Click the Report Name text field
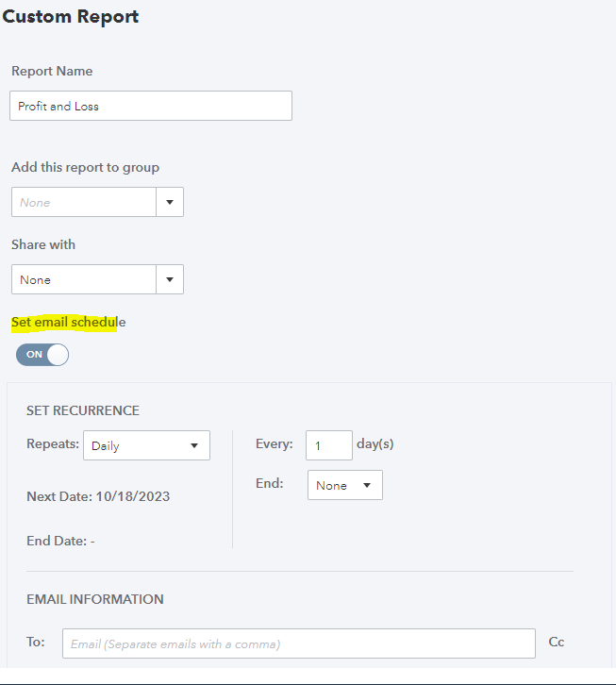The height and width of the screenshot is (685, 616). (151, 106)
